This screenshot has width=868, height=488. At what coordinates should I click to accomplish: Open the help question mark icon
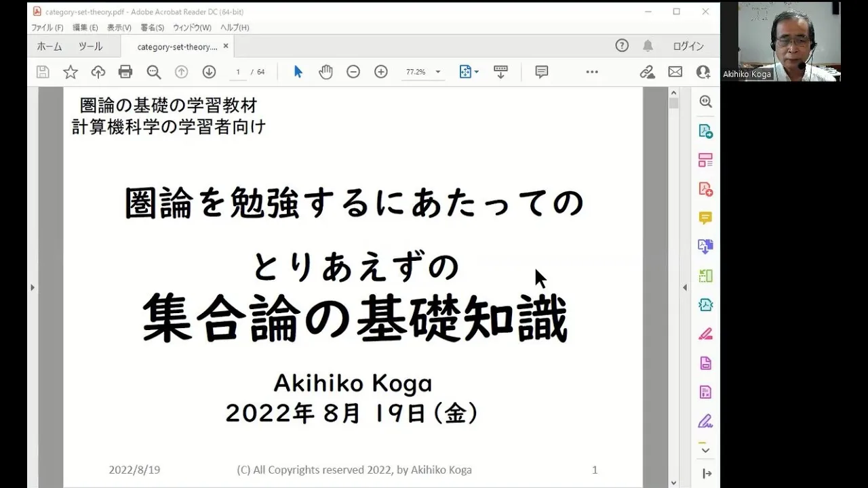[x=622, y=45]
